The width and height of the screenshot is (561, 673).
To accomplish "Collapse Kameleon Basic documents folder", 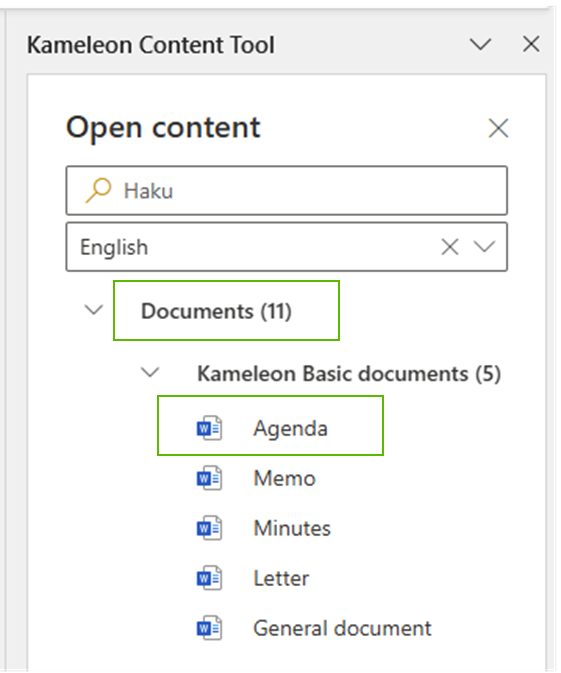I will point(150,372).
